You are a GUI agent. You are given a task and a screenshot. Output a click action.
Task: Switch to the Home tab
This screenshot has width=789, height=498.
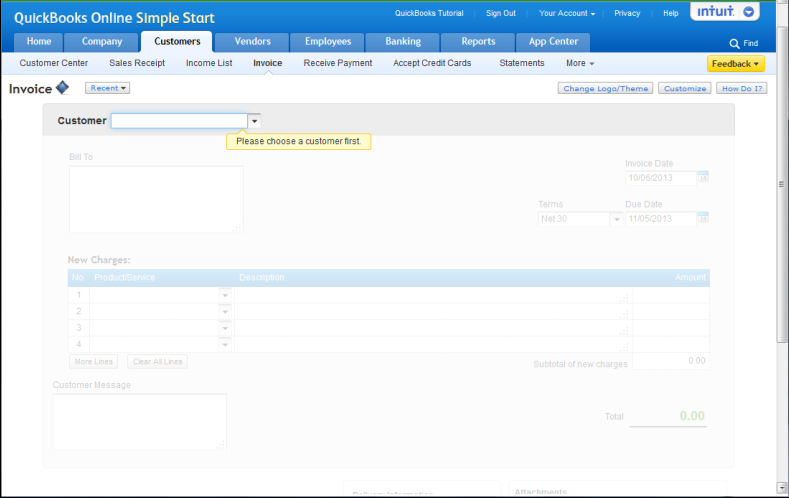pos(39,42)
